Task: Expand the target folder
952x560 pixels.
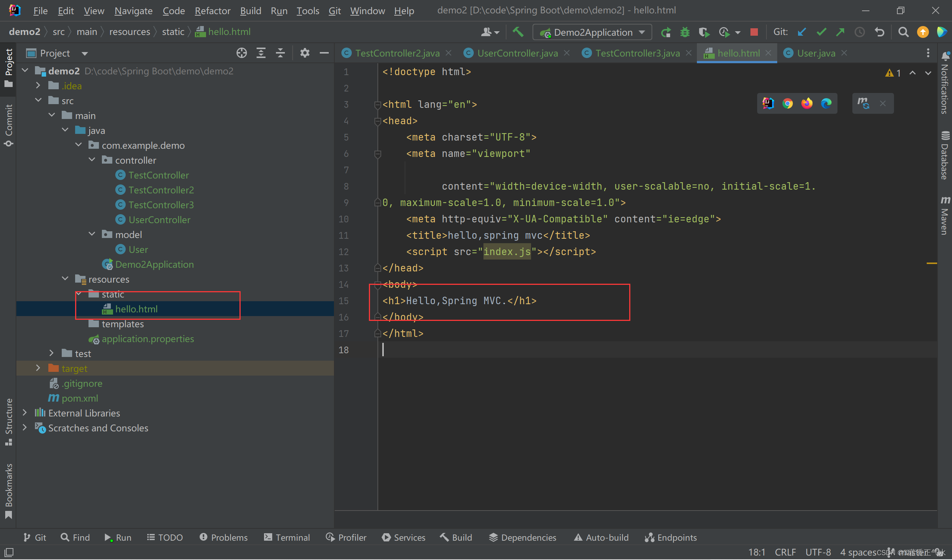Action: (x=38, y=368)
